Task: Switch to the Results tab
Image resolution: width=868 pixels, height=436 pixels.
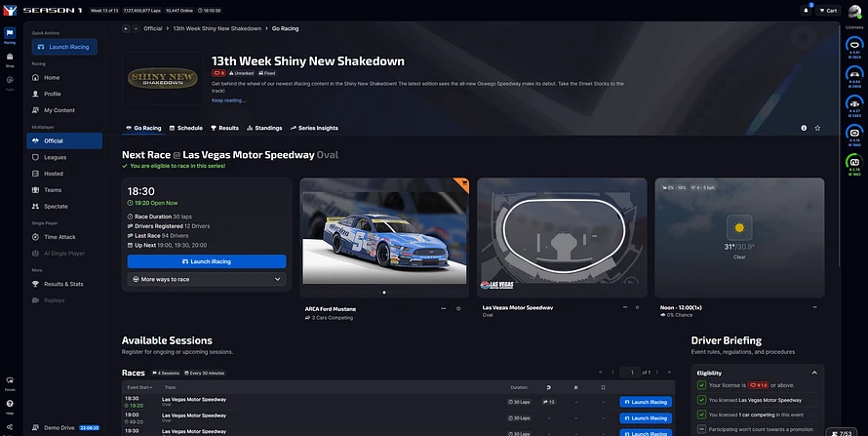Action: (x=224, y=128)
